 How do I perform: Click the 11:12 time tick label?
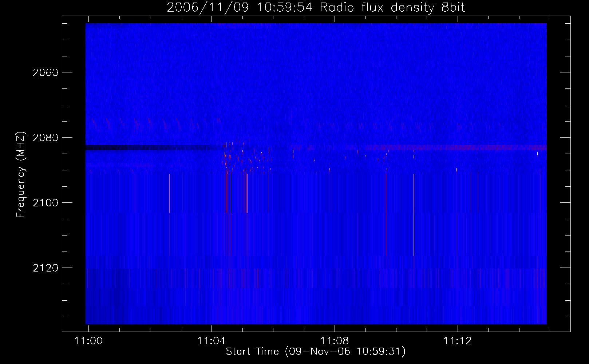457,341
